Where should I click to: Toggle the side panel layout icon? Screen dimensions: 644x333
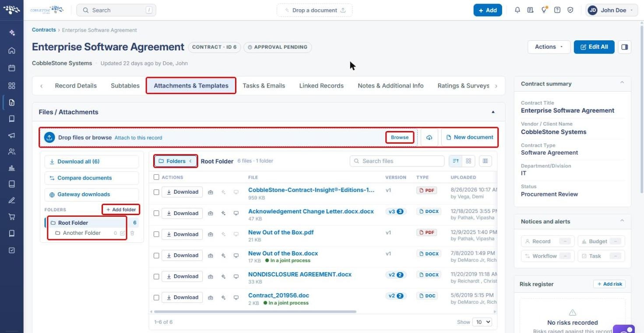(x=625, y=47)
